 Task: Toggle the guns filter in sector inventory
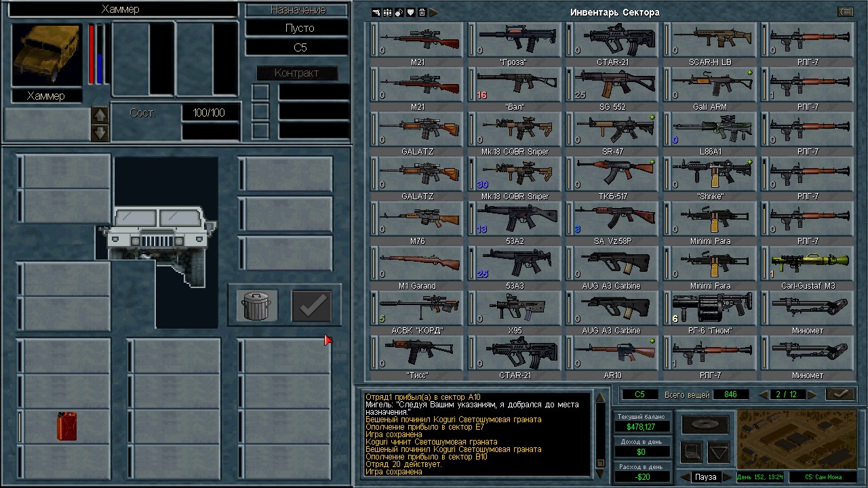point(376,12)
